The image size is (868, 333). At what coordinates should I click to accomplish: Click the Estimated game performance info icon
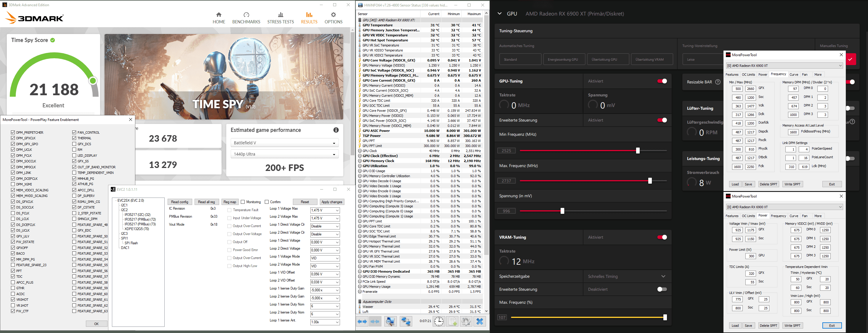coord(336,130)
